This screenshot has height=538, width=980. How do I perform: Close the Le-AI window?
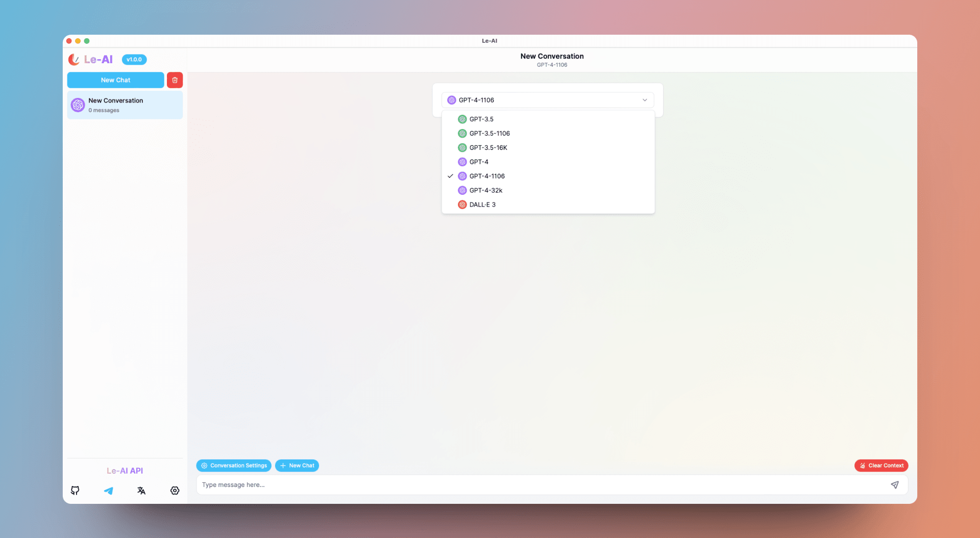click(x=69, y=41)
